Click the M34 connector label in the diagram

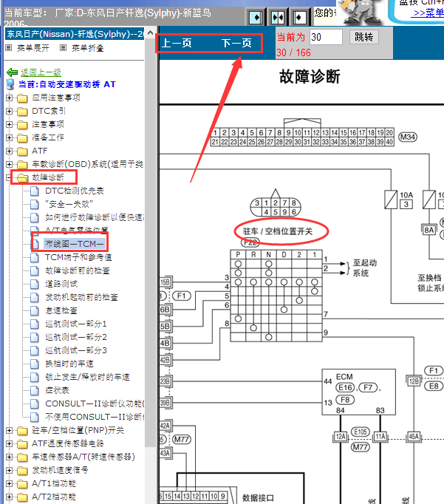point(408,137)
